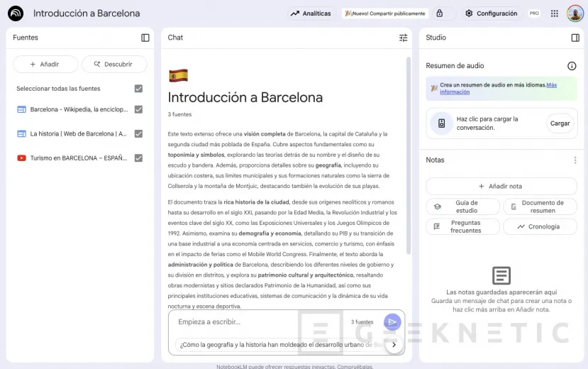This screenshot has height=369, width=588.
Task: Click the Compartir públicamente banner
Action: (385, 13)
